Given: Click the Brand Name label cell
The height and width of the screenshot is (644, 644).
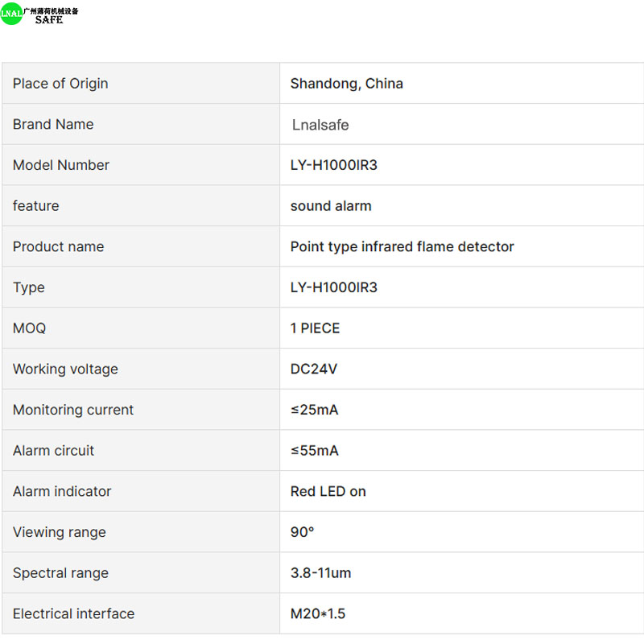Looking at the screenshot, I should (141, 124).
